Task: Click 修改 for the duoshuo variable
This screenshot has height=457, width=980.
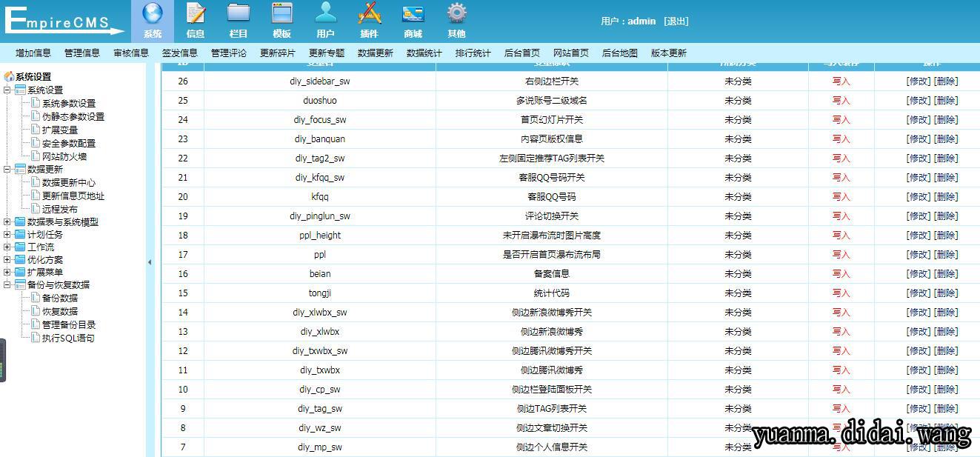Action: point(918,101)
